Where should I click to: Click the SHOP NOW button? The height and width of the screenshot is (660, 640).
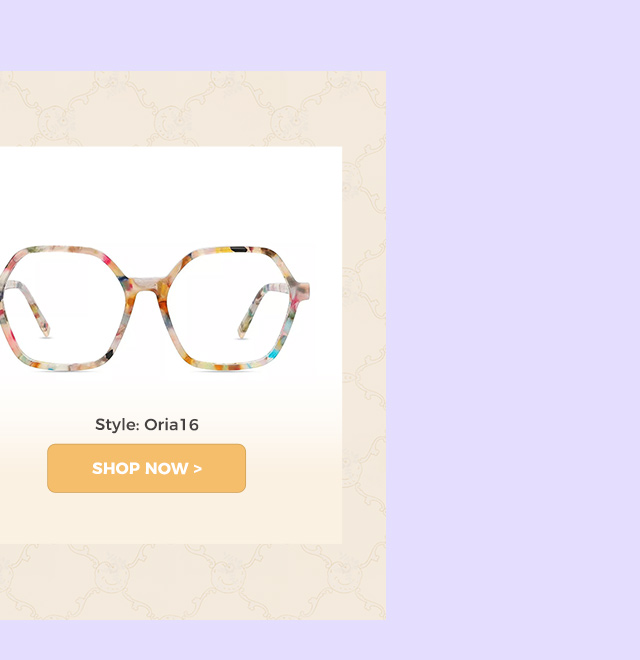pyautogui.click(x=147, y=468)
